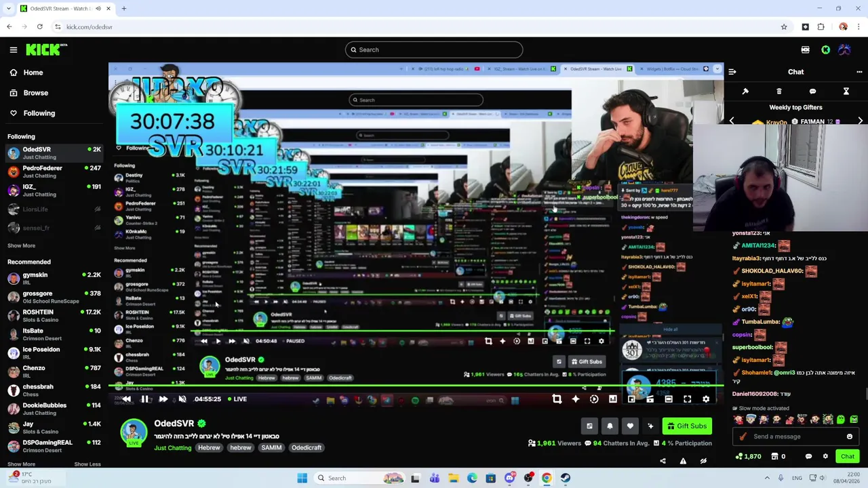This screenshot has height=488, width=868.
Task: Toggle theater mode in player
Action: [x=669, y=399]
